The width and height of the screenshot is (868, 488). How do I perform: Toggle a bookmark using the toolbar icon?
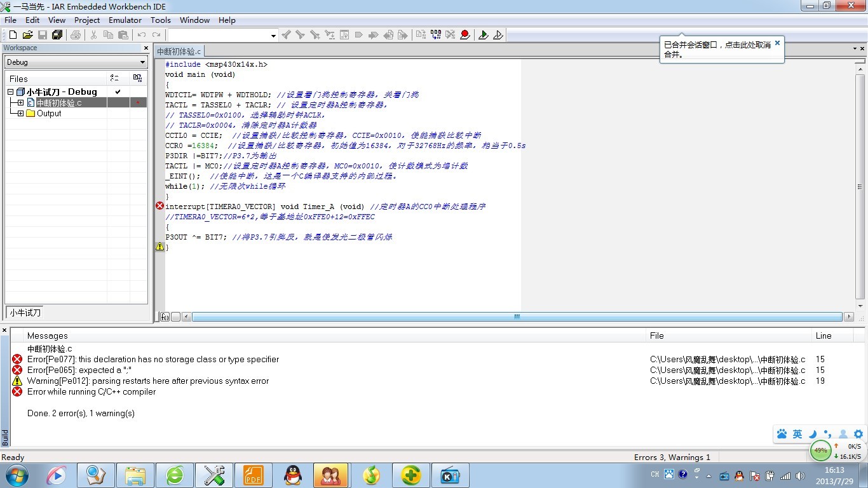tap(359, 35)
